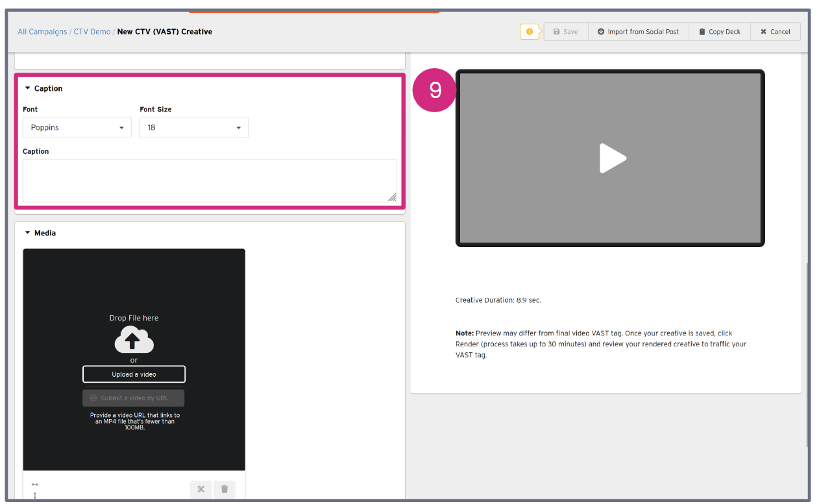This screenshot has height=504, width=819.
Task: Click the caption textarea resize handle
Action: point(392,198)
